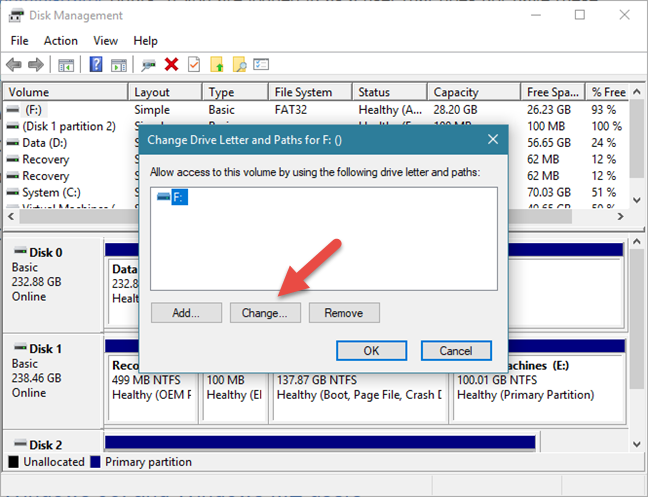
Task: Minimize the Disk Management window
Action: (536, 15)
